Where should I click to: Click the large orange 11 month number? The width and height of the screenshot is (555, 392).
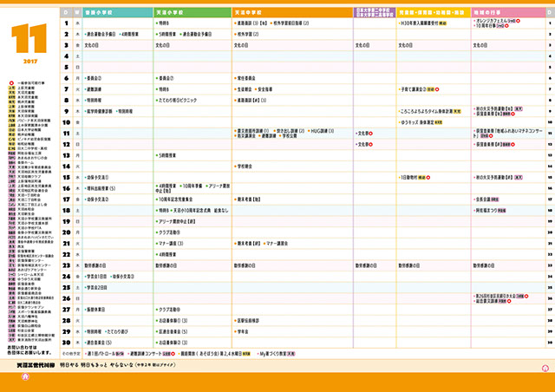pyautogui.click(x=29, y=39)
